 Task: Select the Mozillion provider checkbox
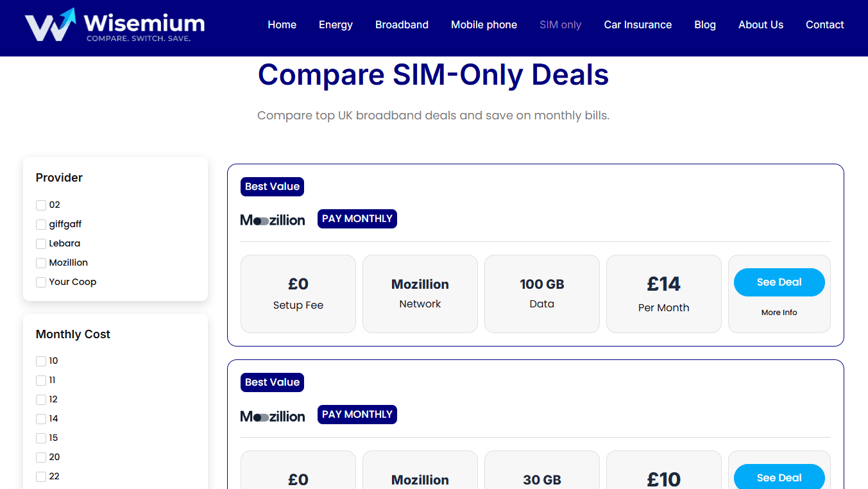tap(41, 263)
